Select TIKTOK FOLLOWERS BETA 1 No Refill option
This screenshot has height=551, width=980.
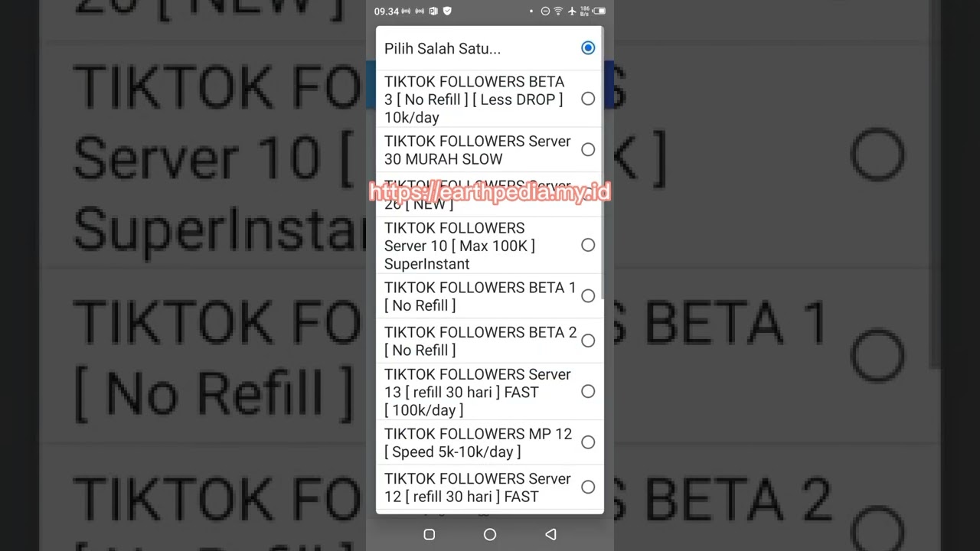(588, 296)
